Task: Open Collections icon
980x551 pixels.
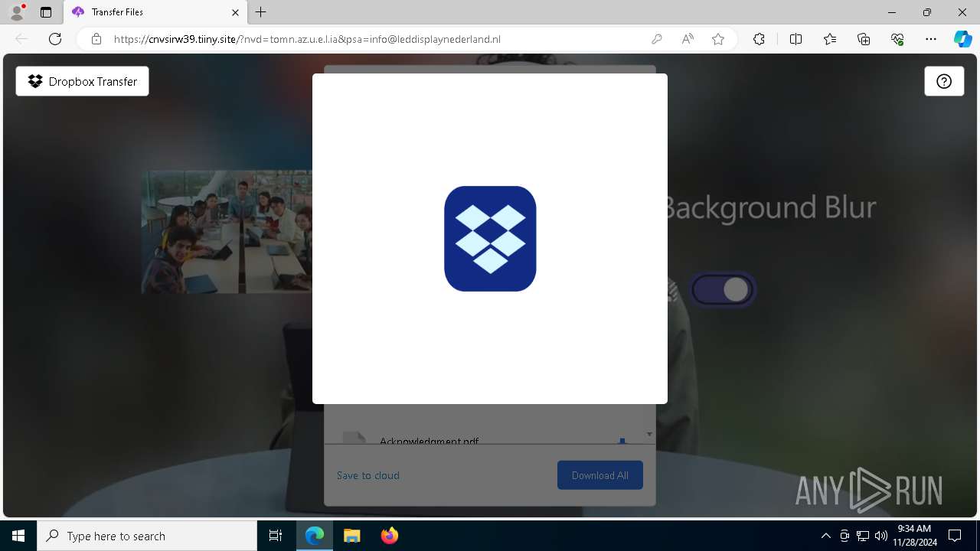Action: 864,39
